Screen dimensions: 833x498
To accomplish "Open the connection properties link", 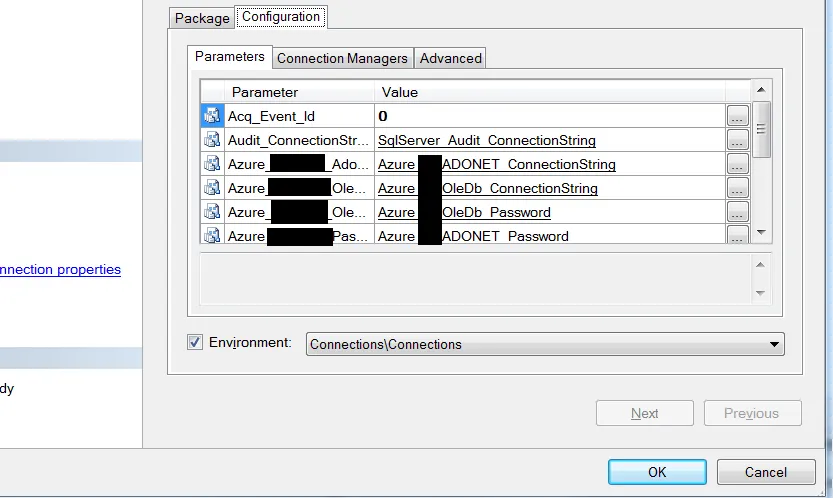I will point(60,269).
